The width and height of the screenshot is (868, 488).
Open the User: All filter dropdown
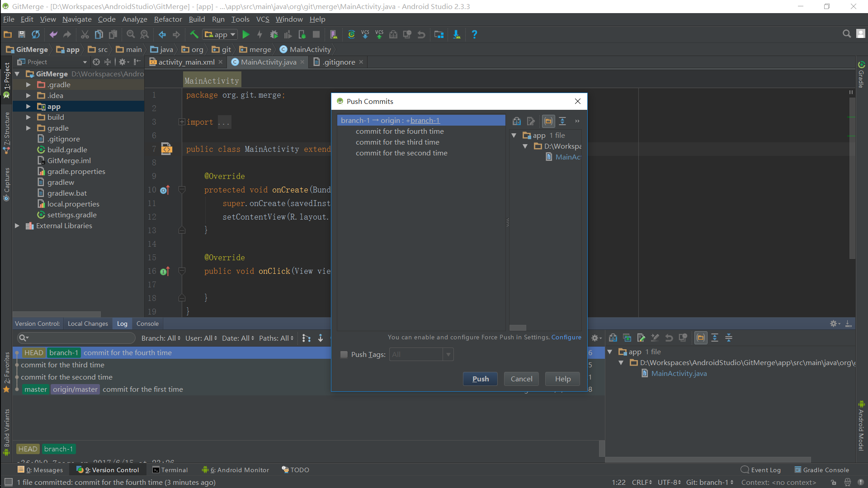click(201, 338)
